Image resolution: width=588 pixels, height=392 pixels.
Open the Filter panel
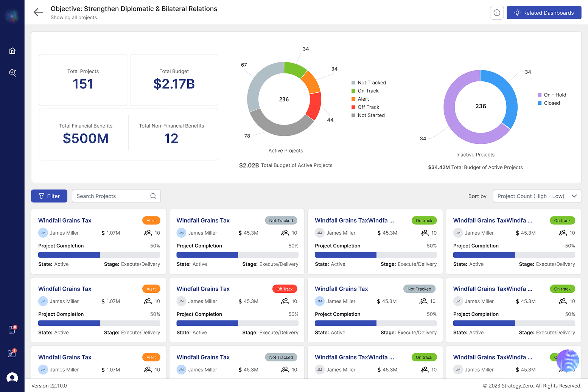49,196
